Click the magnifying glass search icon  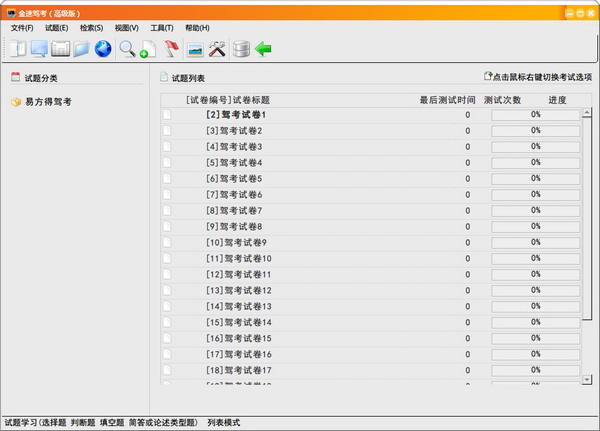point(127,49)
